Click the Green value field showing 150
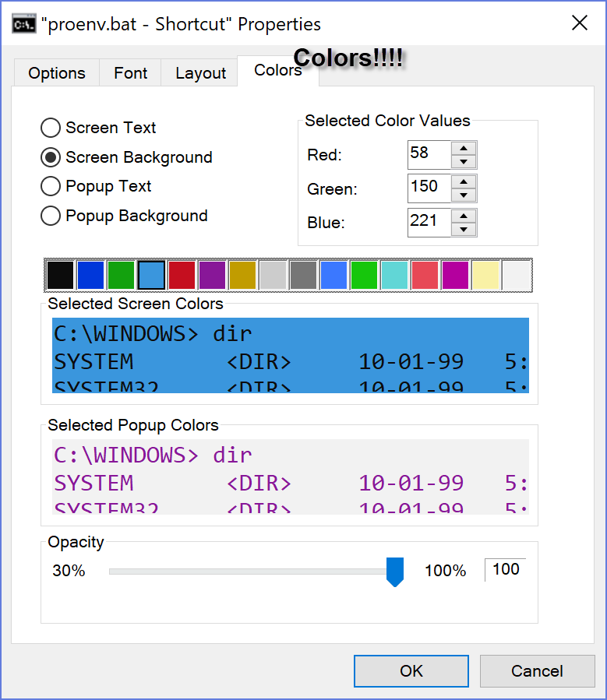The height and width of the screenshot is (700, 607). pyautogui.click(x=429, y=188)
